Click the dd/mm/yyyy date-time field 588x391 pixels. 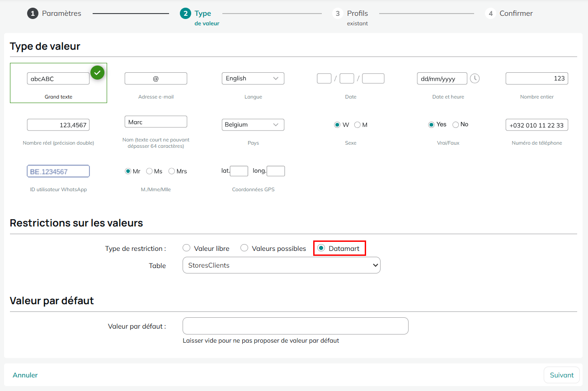(442, 78)
